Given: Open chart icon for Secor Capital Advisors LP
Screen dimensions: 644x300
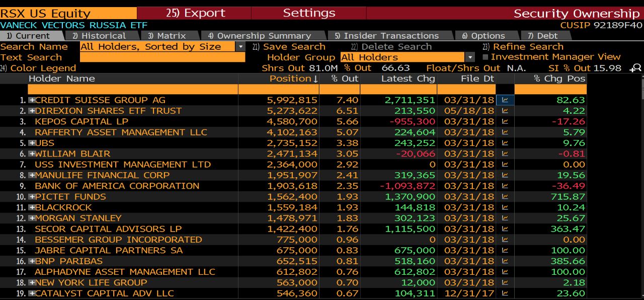Looking at the screenshot, I should coord(505,229).
